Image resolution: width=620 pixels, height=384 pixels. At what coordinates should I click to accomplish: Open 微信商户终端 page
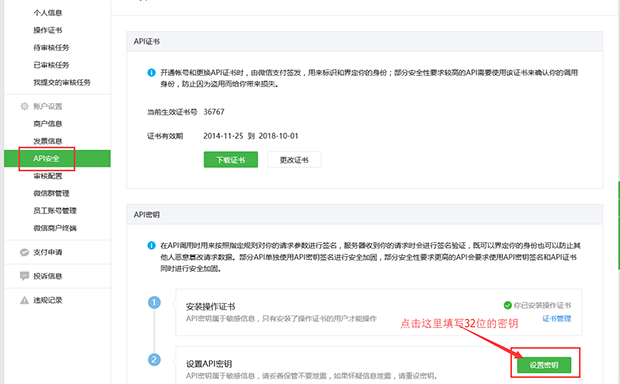click(x=55, y=228)
